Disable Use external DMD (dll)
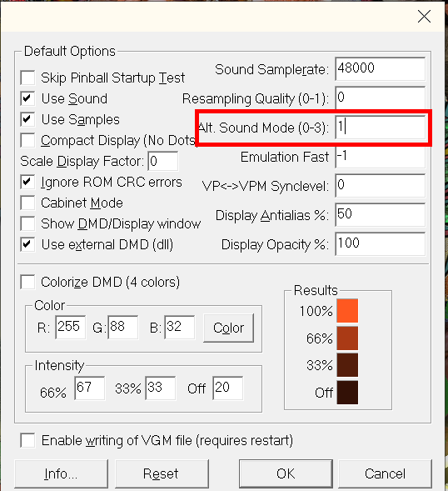 (x=27, y=244)
